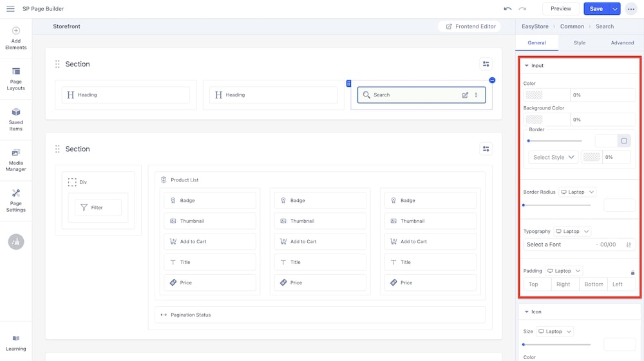
Task: Expand the Save button dropdown arrow
Action: [x=615, y=9]
